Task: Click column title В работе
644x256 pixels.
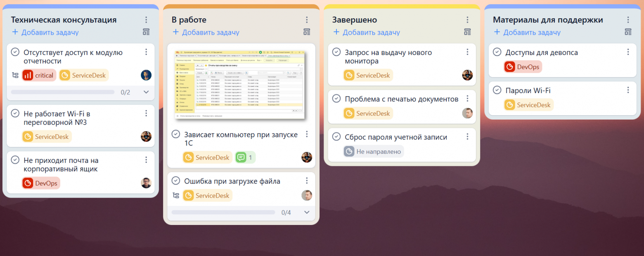Action: [189, 20]
